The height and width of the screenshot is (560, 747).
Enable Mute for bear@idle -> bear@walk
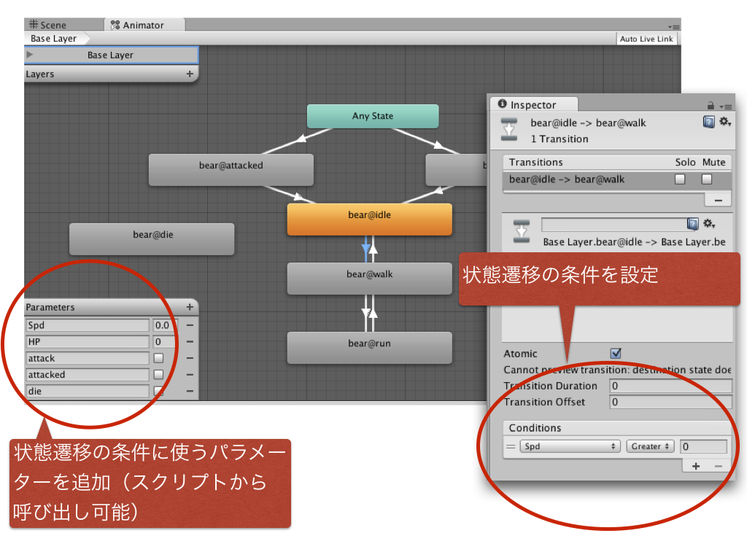(x=706, y=179)
